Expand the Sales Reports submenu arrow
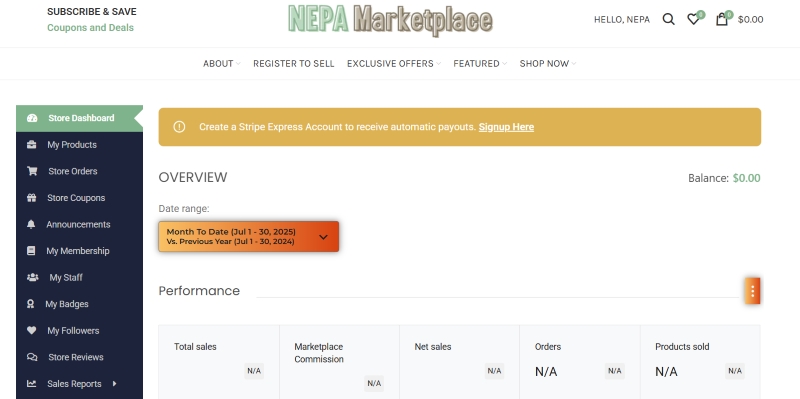Image resolution: width=800 pixels, height=399 pixels. tap(114, 383)
